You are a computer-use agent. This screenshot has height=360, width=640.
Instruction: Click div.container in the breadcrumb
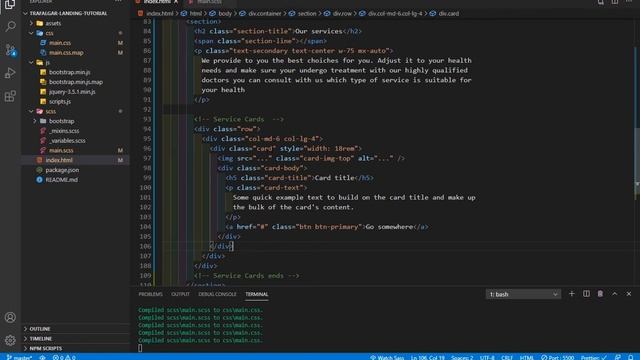pyautogui.click(x=264, y=13)
